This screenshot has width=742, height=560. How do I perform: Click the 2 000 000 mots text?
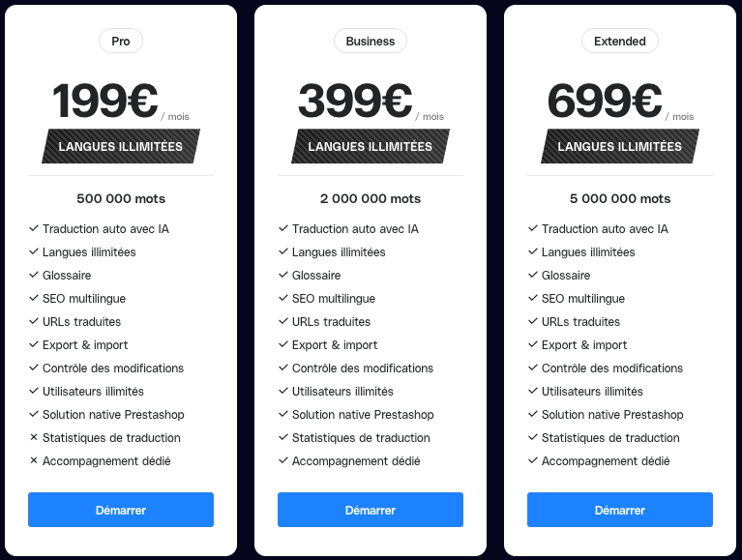point(371,199)
